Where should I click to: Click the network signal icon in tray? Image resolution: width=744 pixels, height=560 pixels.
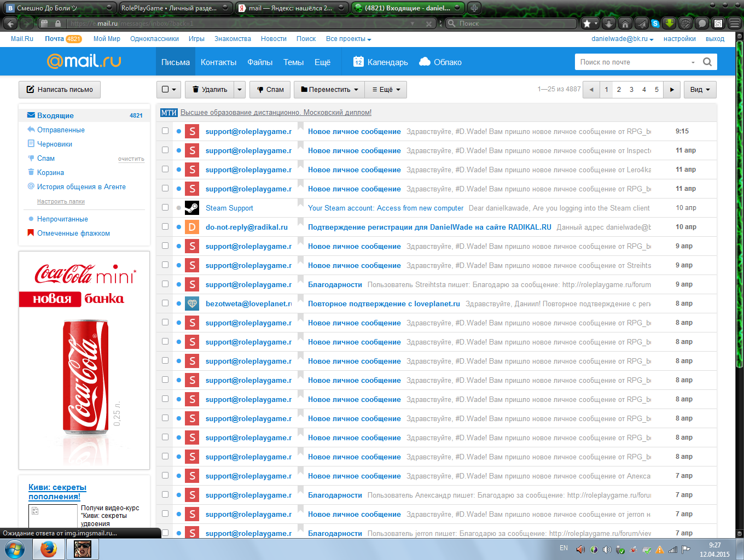point(673,550)
